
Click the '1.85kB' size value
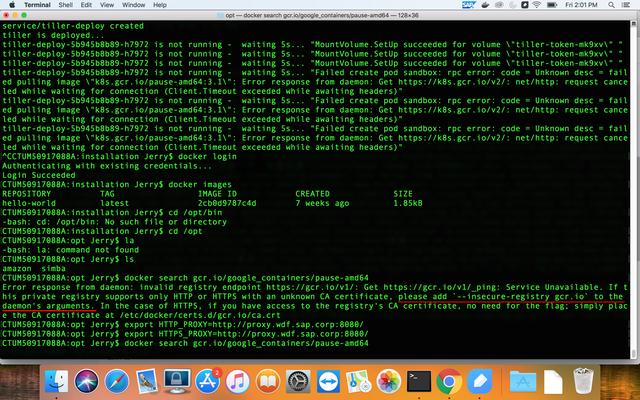(x=408, y=203)
